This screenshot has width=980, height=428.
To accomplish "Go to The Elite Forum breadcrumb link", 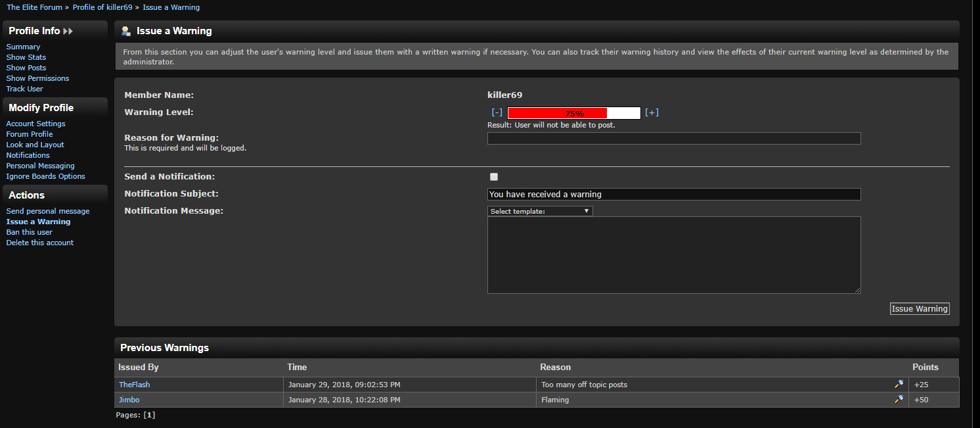I will 34,7.
